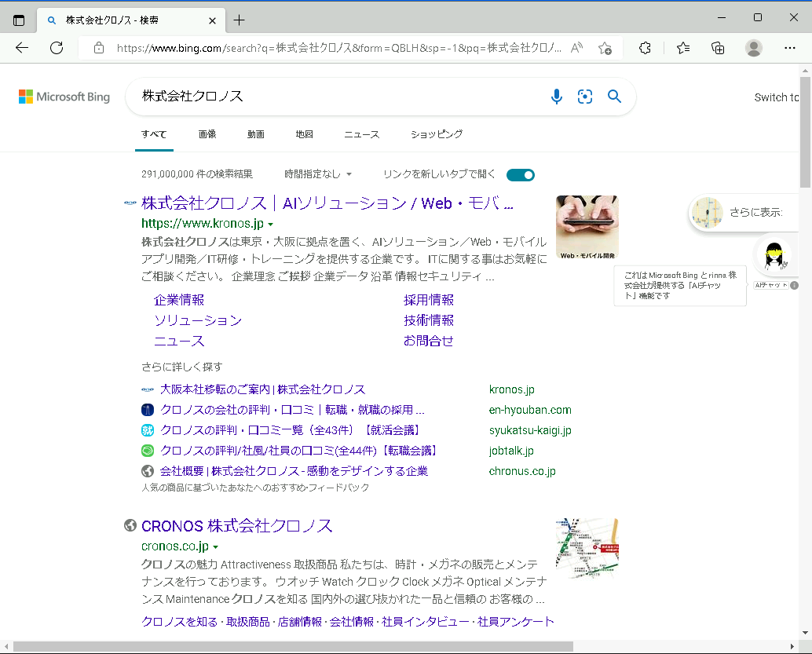Image resolution: width=812 pixels, height=654 pixels.
Task: View site information via the lock icon
Action: pyautogui.click(x=99, y=48)
